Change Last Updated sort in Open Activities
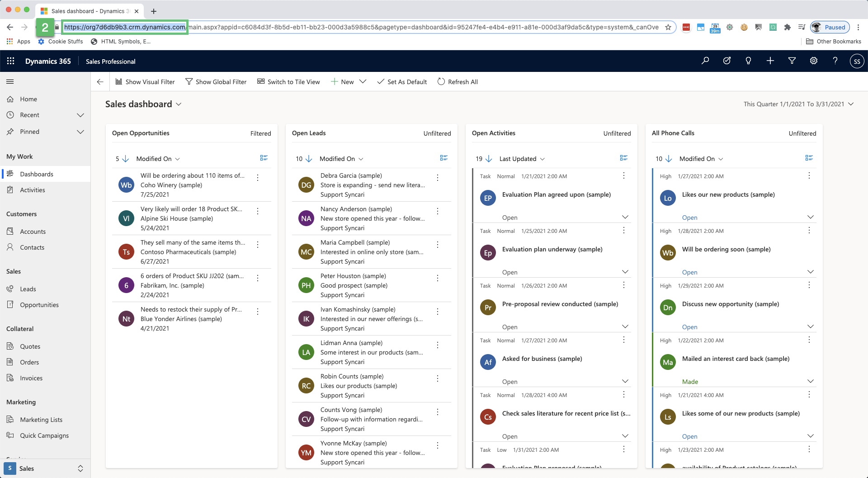The height and width of the screenshot is (478, 868). [x=522, y=159]
